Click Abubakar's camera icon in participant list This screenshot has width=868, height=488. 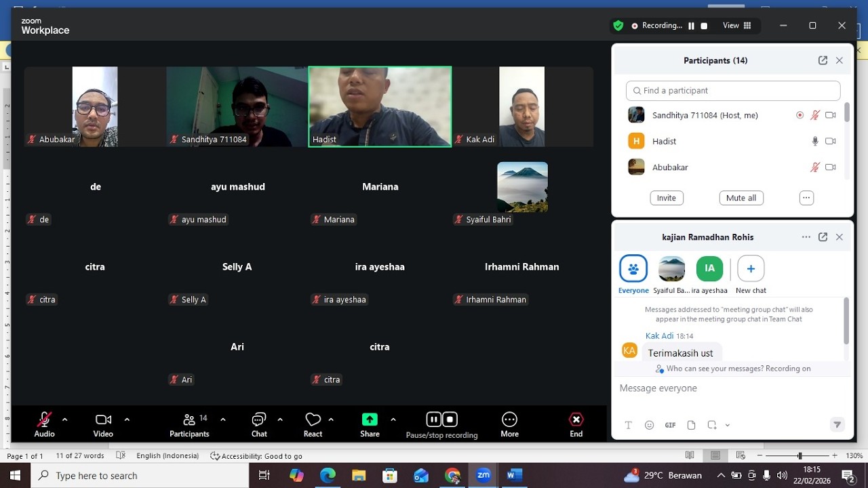click(831, 167)
